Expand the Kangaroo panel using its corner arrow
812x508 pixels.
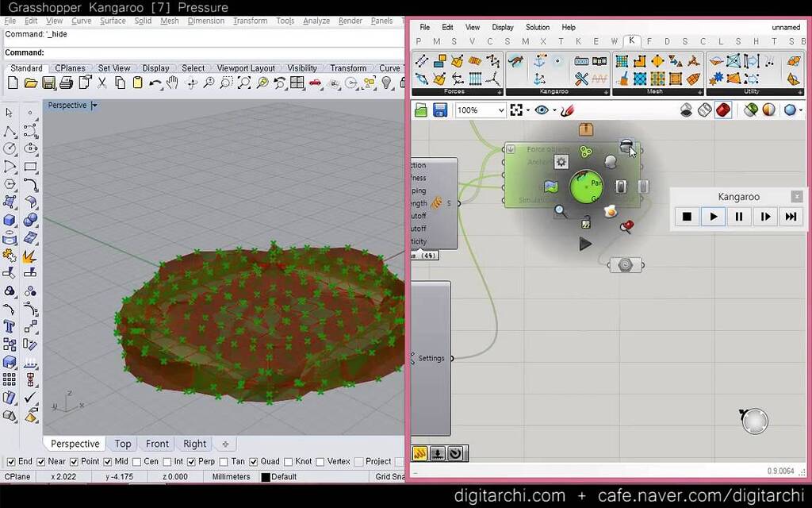pos(606,92)
